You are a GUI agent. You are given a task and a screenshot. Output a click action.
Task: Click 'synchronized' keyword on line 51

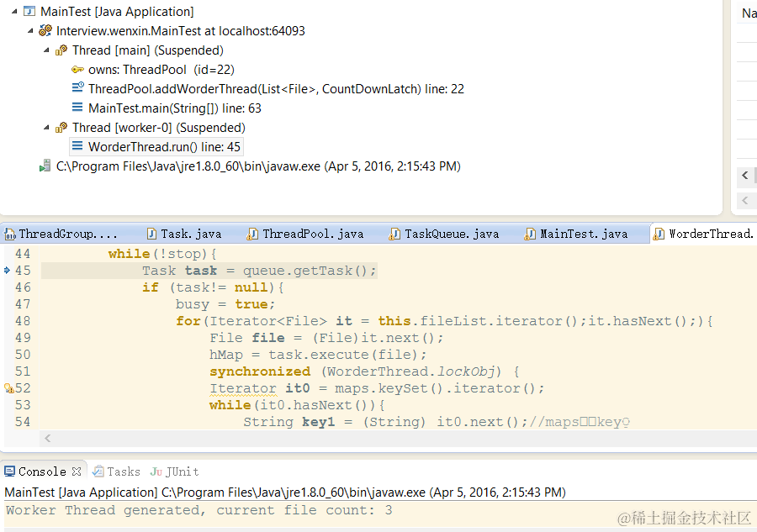[x=260, y=371]
